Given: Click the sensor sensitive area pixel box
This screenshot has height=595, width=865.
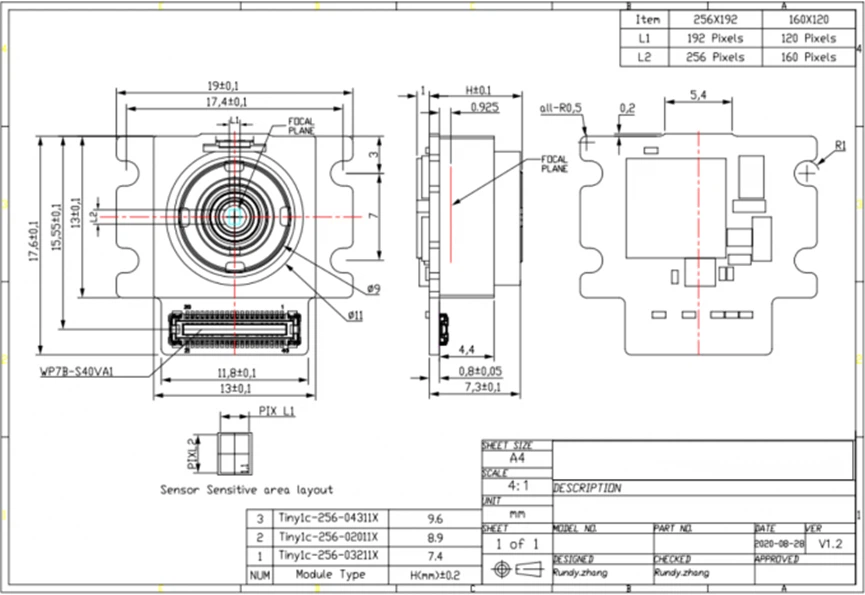Looking at the screenshot, I should tap(234, 453).
